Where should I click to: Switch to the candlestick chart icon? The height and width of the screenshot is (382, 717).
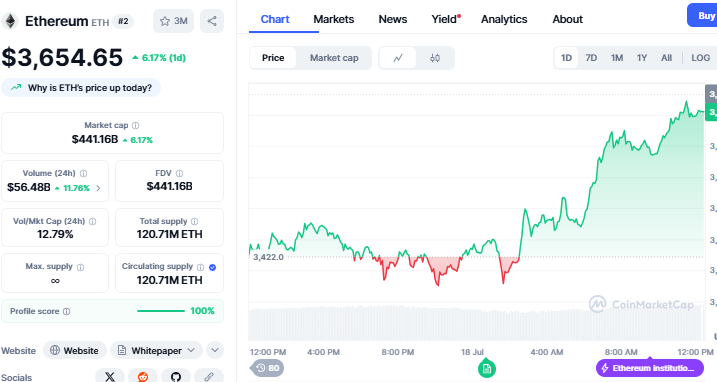435,58
